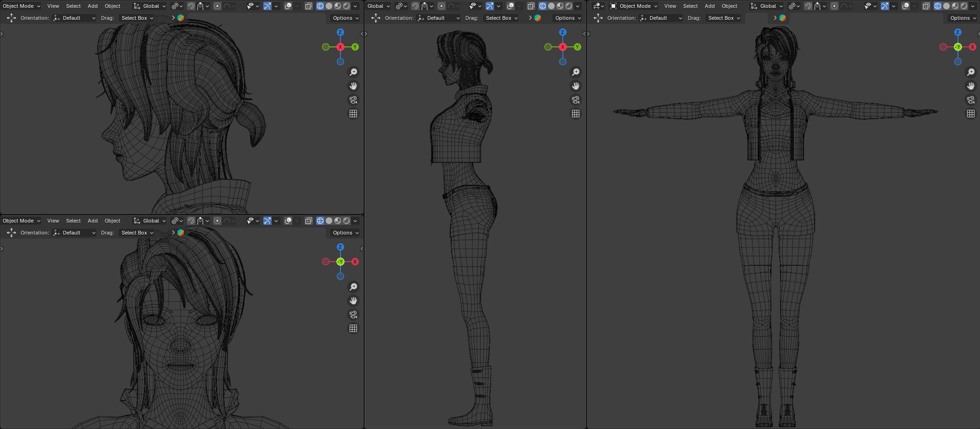The width and height of the screenshot is (980, 429).
Task: Zoom tool in top-left head viewport
Action: (x=353, y=72)
